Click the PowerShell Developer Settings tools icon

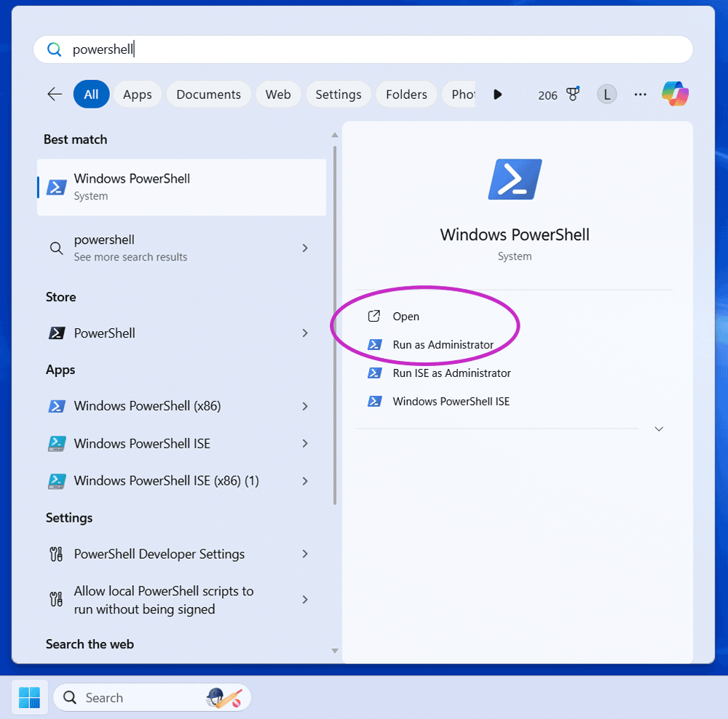pos(56,555)
